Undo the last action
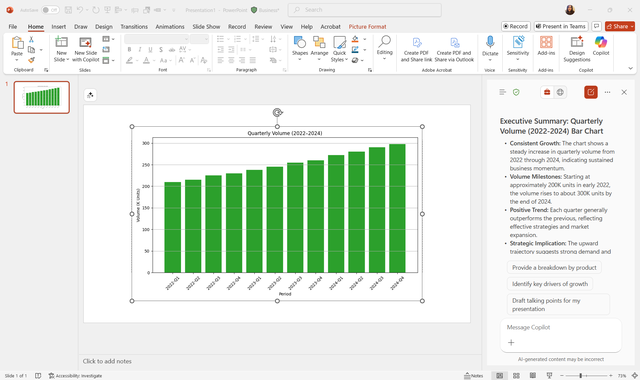 point(80,10)
